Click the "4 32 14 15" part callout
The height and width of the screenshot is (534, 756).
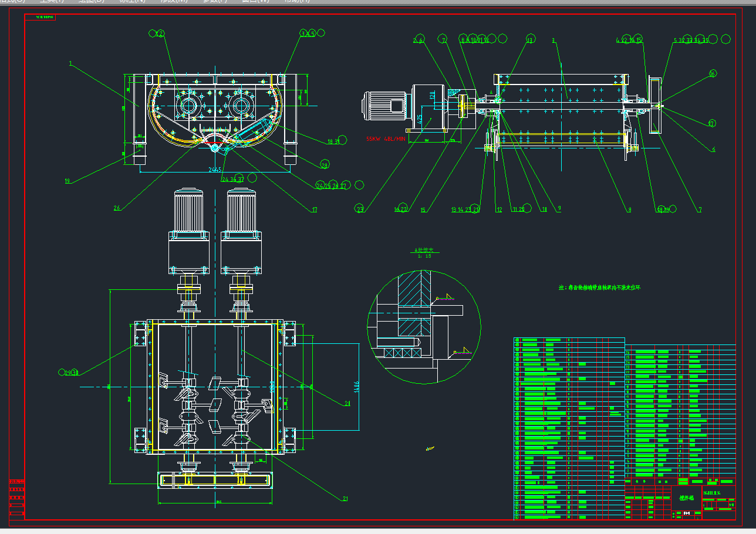coord(629,40)
